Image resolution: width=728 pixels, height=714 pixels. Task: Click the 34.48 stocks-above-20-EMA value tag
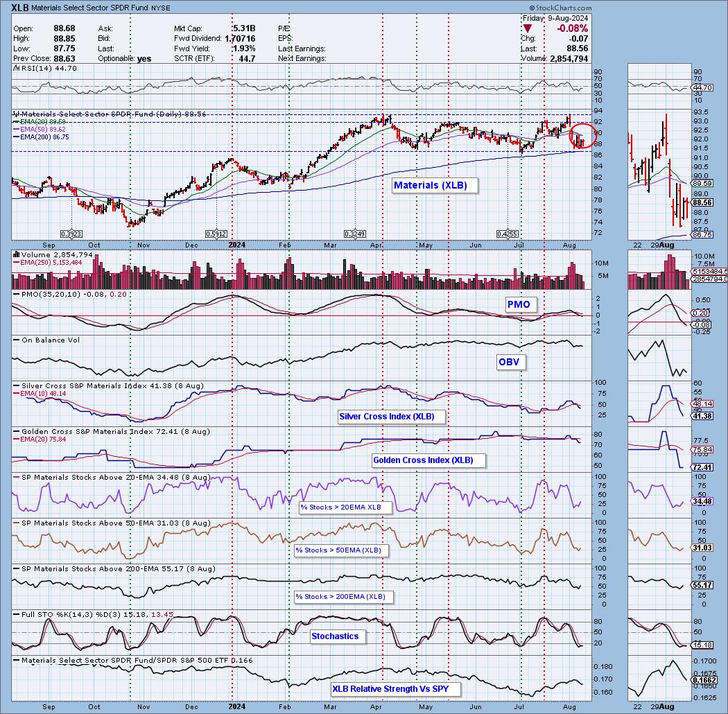click(702, 501)
